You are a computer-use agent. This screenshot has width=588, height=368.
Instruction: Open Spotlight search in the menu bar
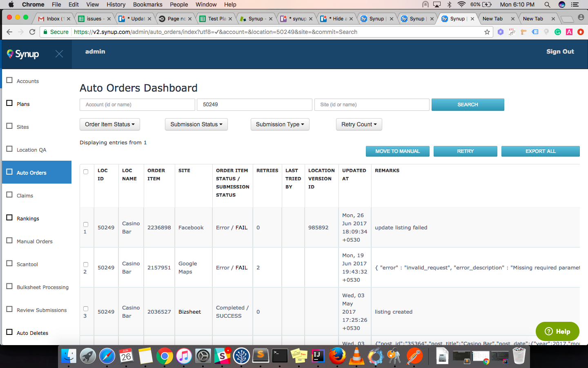click(x=547, y=4)
